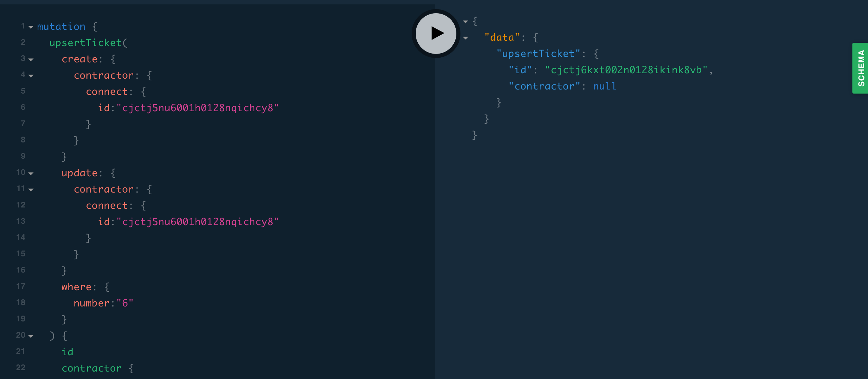Click the "upsertTicket" key in response
This screenshot has width=868, height=379.
click(538, 54)
